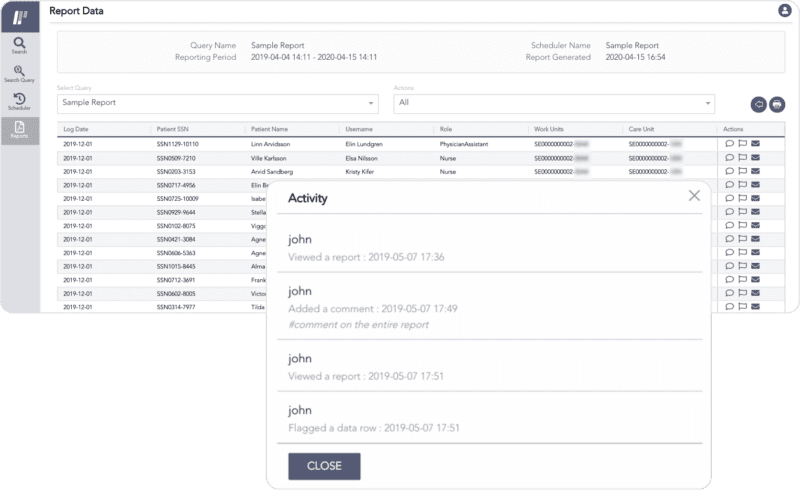Email the row SSN1015-8445
The width and height of the screenshot is (800, 490).
tap(756, 266)
